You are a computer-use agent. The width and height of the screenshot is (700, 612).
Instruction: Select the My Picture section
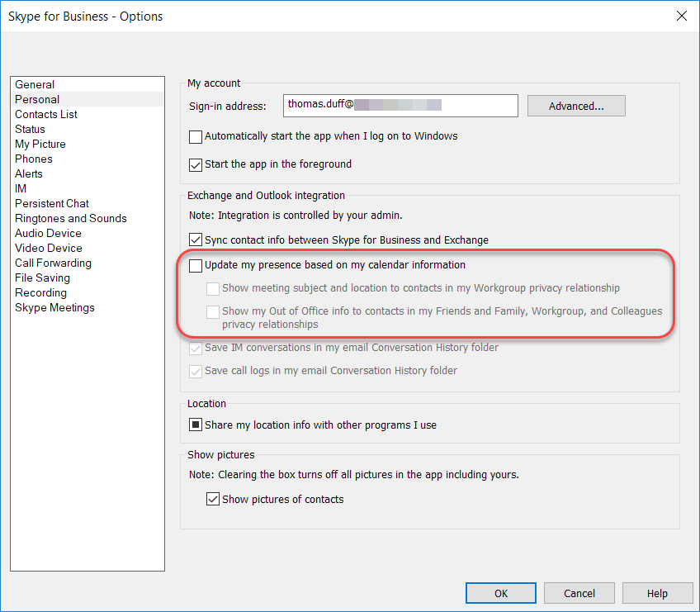click(40, 144)
